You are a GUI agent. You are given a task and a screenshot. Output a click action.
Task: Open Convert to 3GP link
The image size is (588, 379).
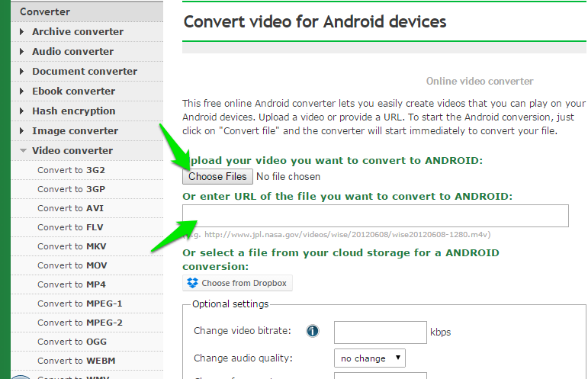pyautogui.click(x=71, y=189)
